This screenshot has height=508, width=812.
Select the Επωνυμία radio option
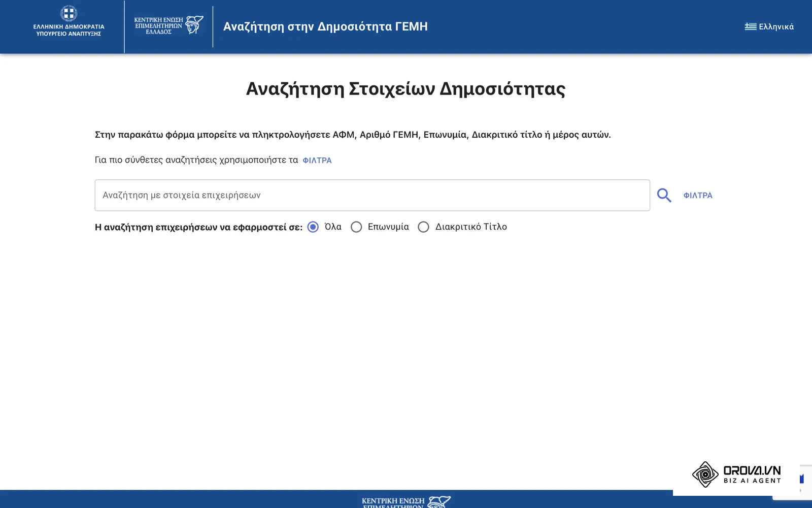[356, 227]
